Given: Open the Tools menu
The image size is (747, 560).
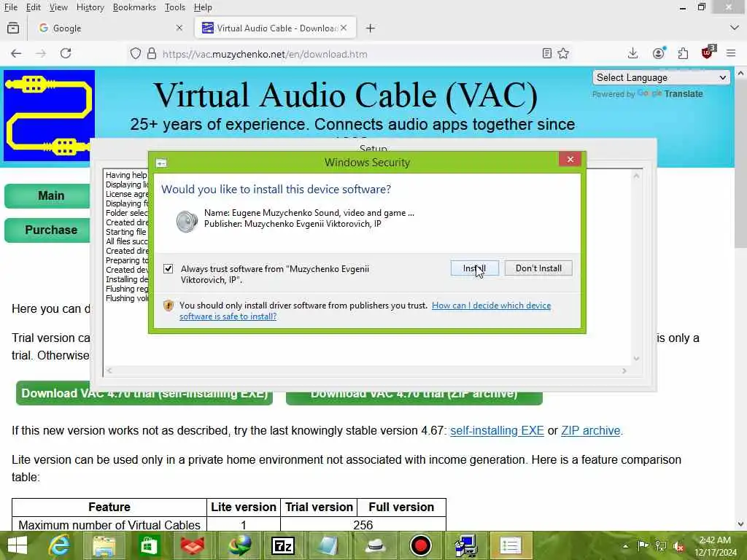Looking at the screenshot, I should pos(175,7).
